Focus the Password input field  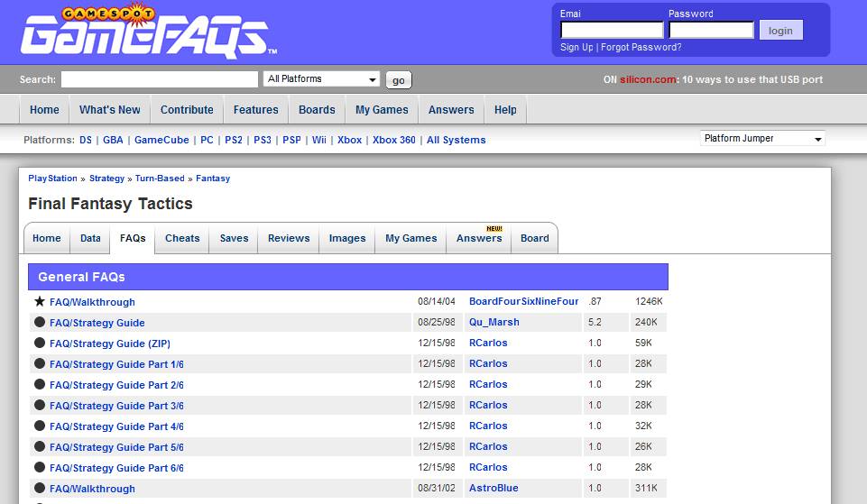pos(711,30)
